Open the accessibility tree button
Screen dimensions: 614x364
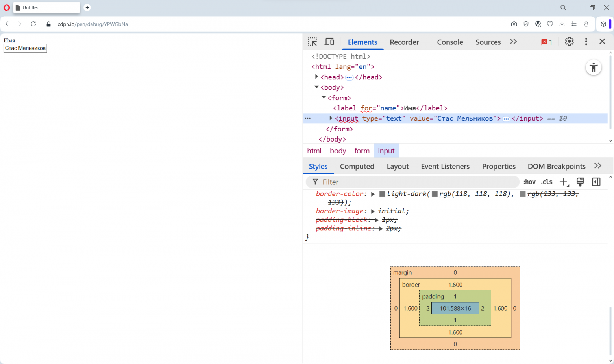[x=594, y=67]
